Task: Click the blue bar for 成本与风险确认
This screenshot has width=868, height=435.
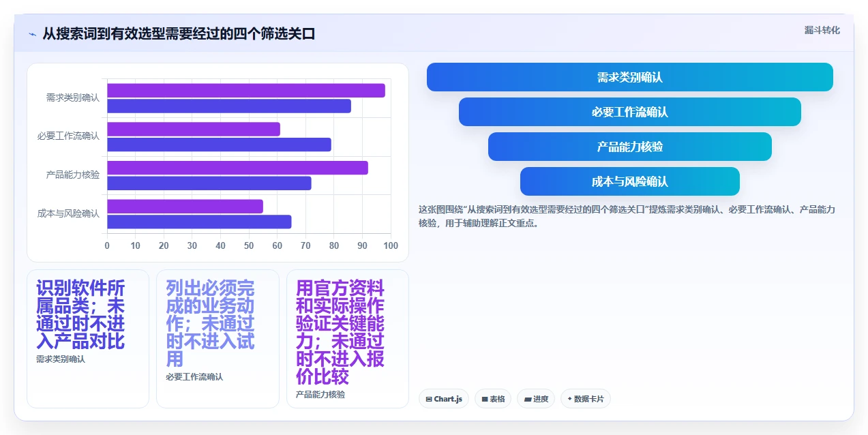Action: pos(199,222)
